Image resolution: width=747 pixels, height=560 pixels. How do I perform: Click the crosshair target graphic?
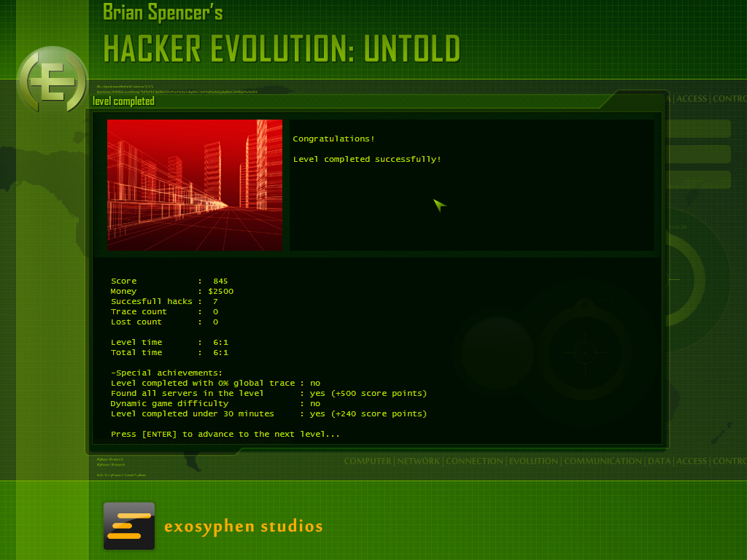pyautogui.click(x=584, y=352)
